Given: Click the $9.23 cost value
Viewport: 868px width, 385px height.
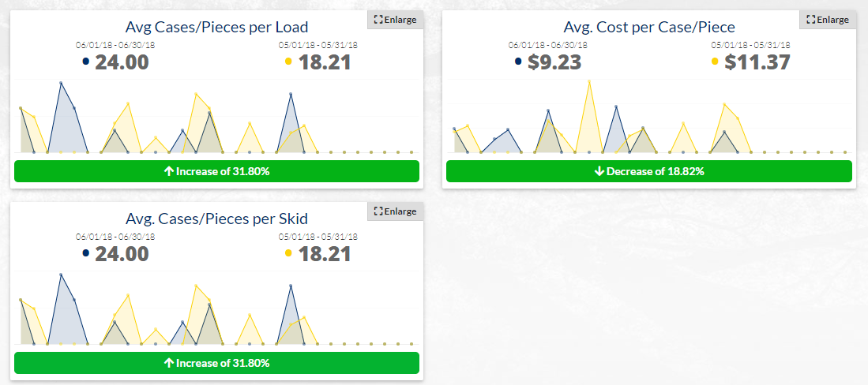Looking at the screenshot, I should point(554,62).
